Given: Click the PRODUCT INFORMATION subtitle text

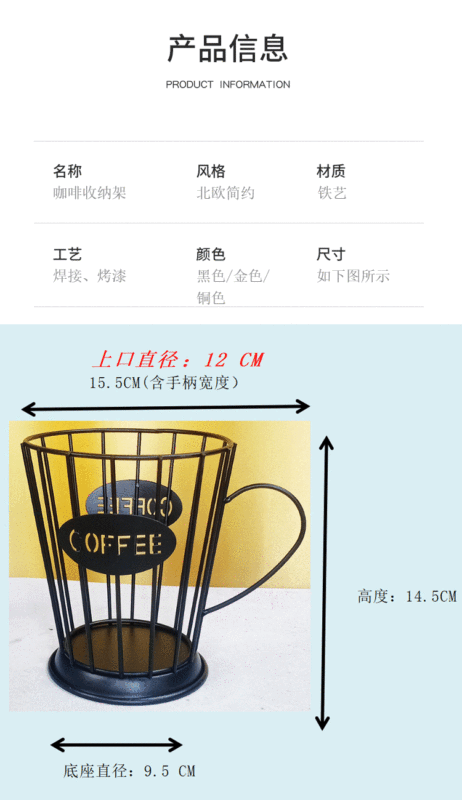Looking at the screenshot, I should pos(228,85).
